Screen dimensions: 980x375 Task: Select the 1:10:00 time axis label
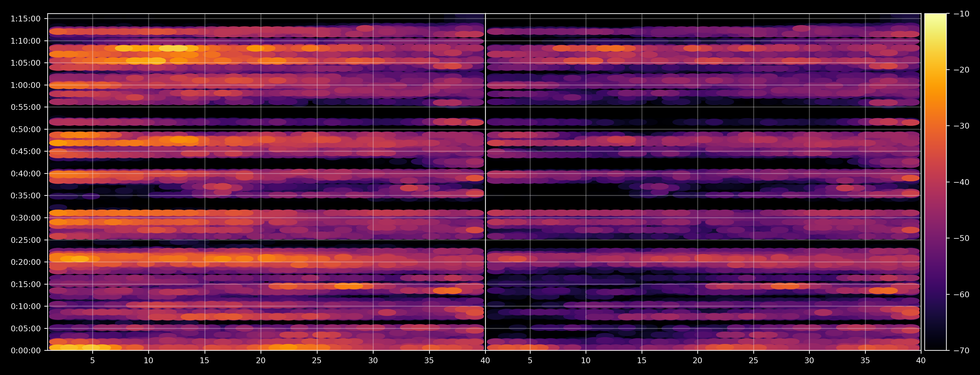pos(26,41)
